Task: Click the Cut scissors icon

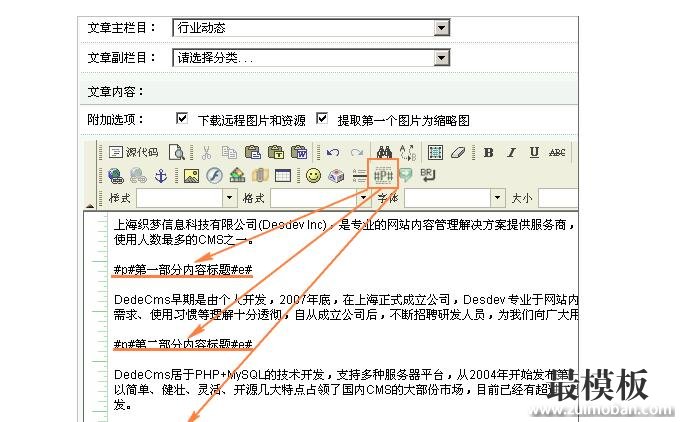Action: pos(206,152)
